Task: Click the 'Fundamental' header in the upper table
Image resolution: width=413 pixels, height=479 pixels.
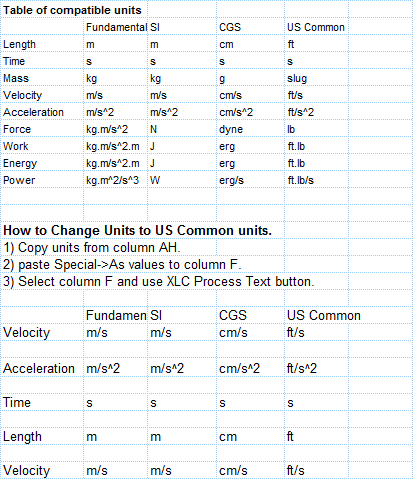Action: [116, 27]
